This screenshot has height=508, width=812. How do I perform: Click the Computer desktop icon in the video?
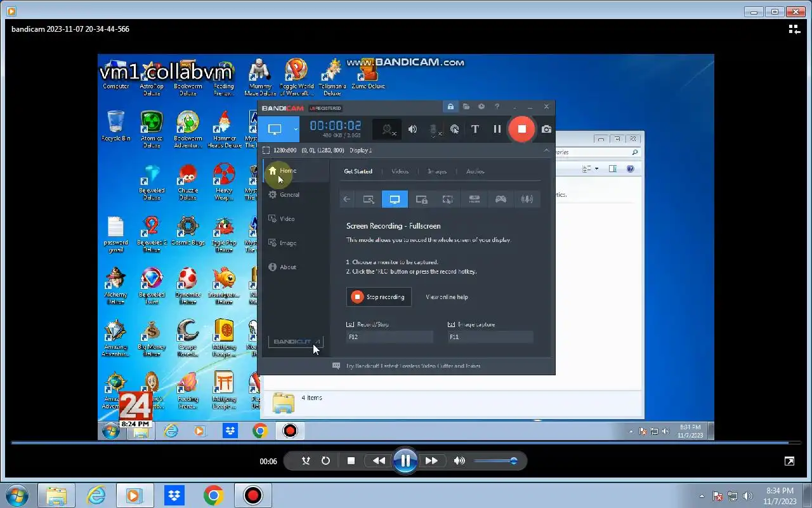tap(116, 74)
